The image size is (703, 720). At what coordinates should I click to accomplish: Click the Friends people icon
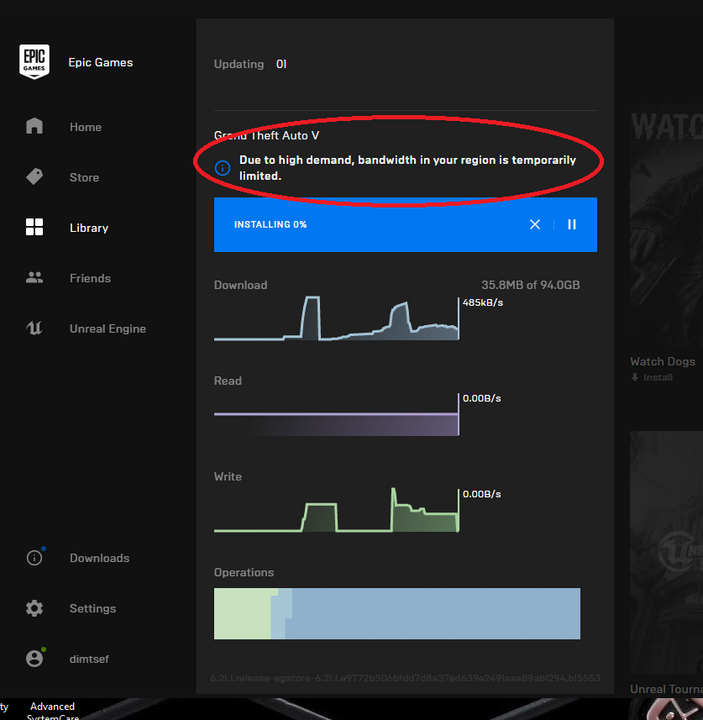click(x=34, y=277)
